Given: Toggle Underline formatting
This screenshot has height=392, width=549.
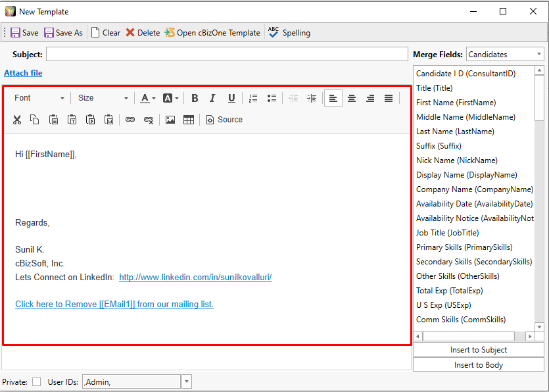Looking at the screenshot, I should [x=231, y=98].
